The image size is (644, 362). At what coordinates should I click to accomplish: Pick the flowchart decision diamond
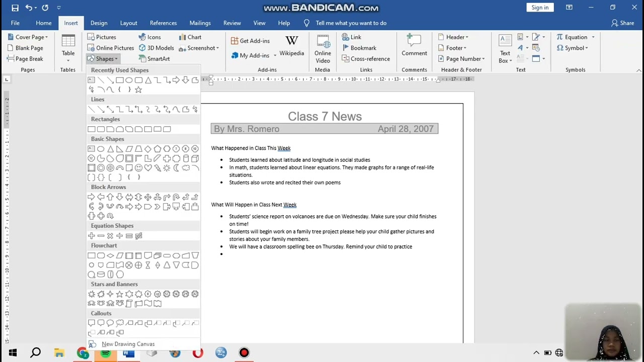[x=110, y=255]
